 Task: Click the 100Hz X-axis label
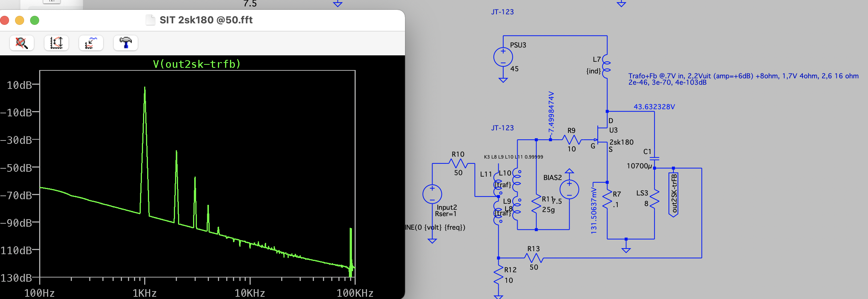pos(40,293)
